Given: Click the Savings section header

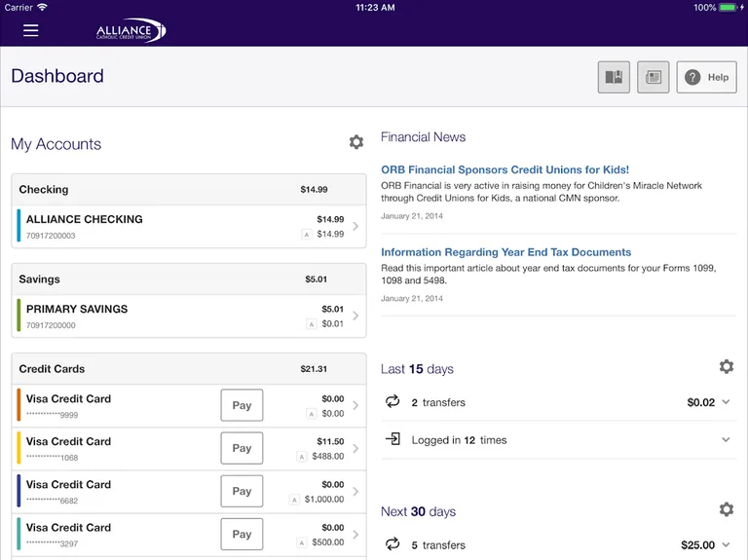Looking at the screenshot, I should coord(189,280).
